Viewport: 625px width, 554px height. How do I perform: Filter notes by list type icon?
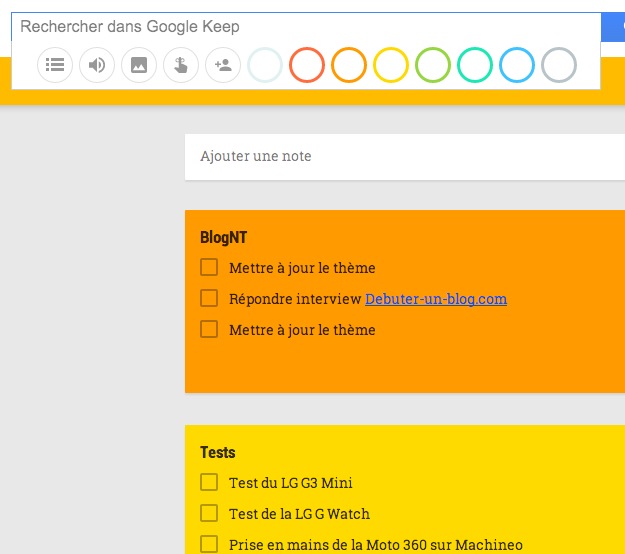coord(55,66)
